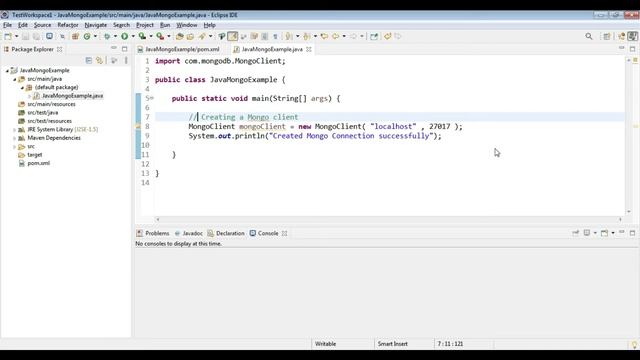Open the Project menu

coord(145,25)
